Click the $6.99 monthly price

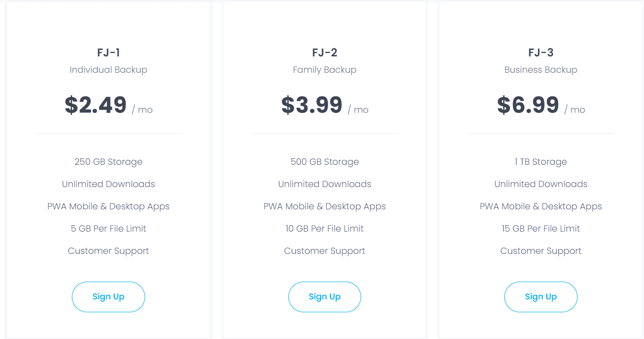coord(528,104)
